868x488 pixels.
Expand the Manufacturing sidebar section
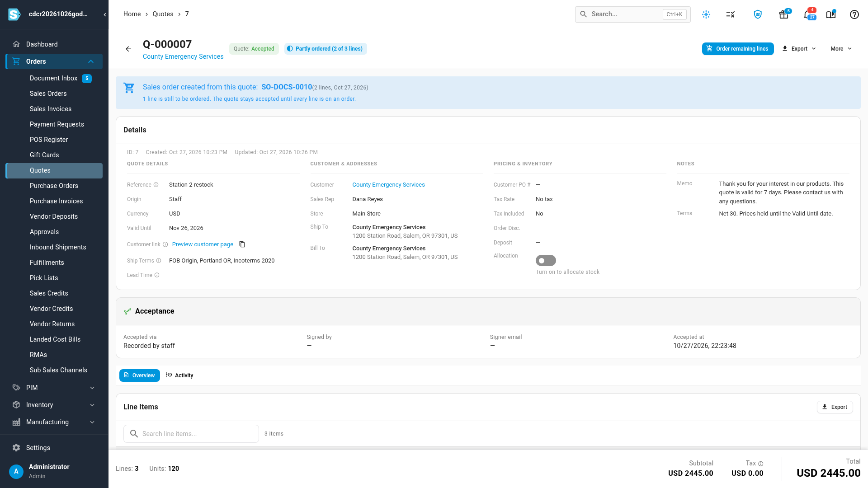[54, 422]
